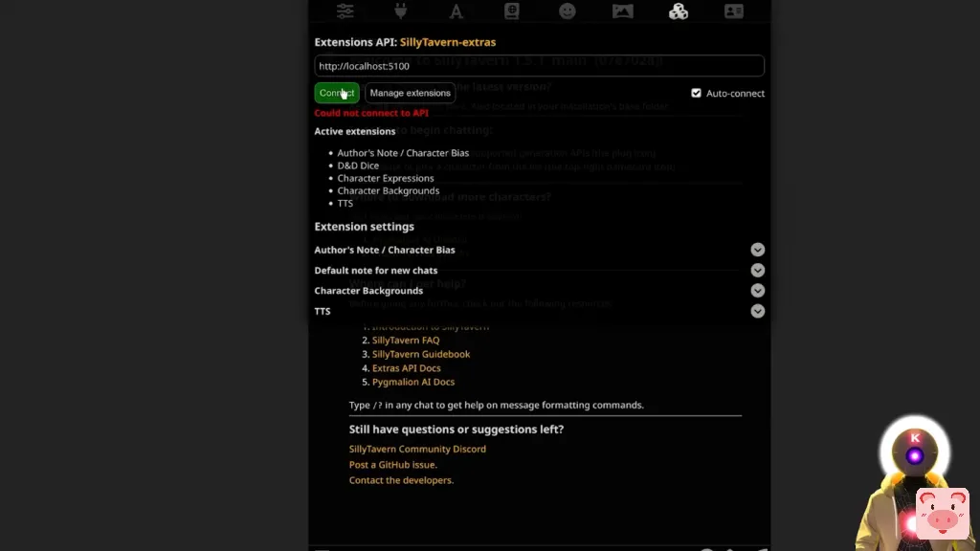Click the Author's Note / Character Bias list entry
This screenshot has height=551, width=980.
point(403,153)
